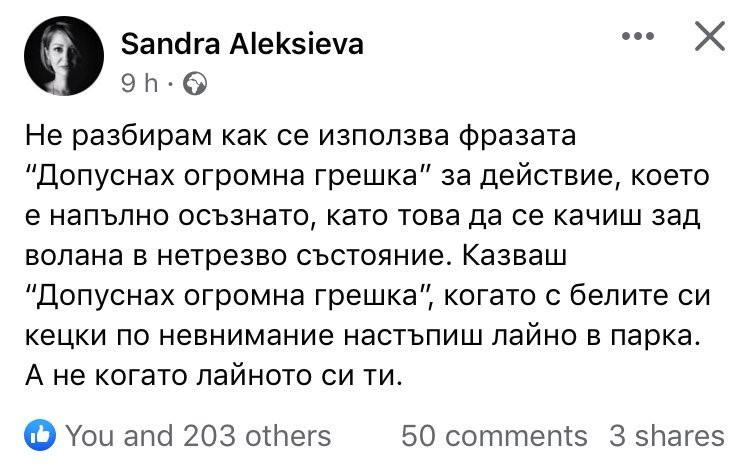750x467 pixels.
Task: Open the "50 comments" link
Action: coord(494,435)
